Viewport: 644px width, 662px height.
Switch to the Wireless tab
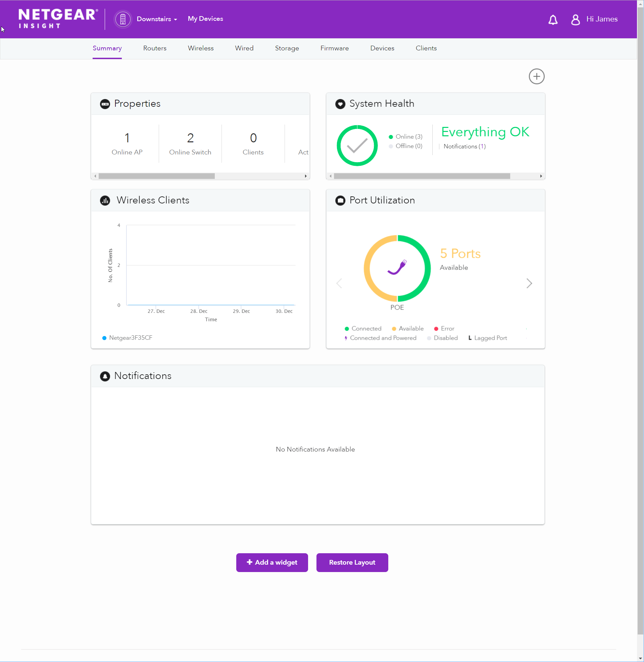tap(201, 48)
